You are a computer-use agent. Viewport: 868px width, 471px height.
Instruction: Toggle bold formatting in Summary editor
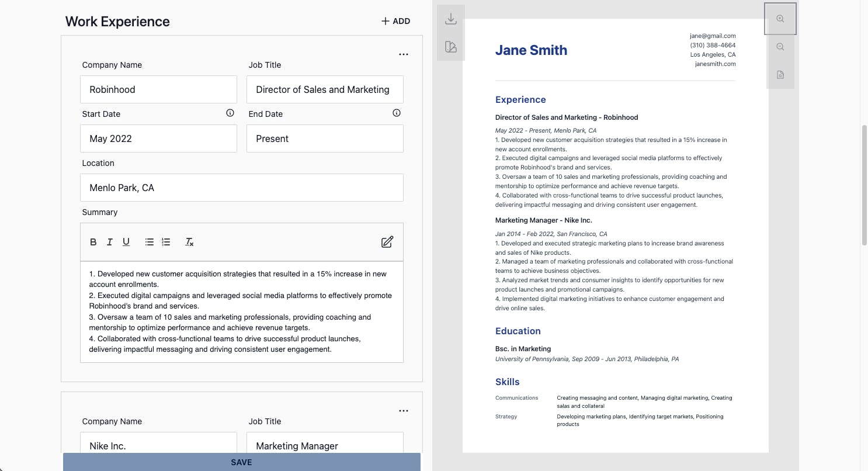click(93, 242)
